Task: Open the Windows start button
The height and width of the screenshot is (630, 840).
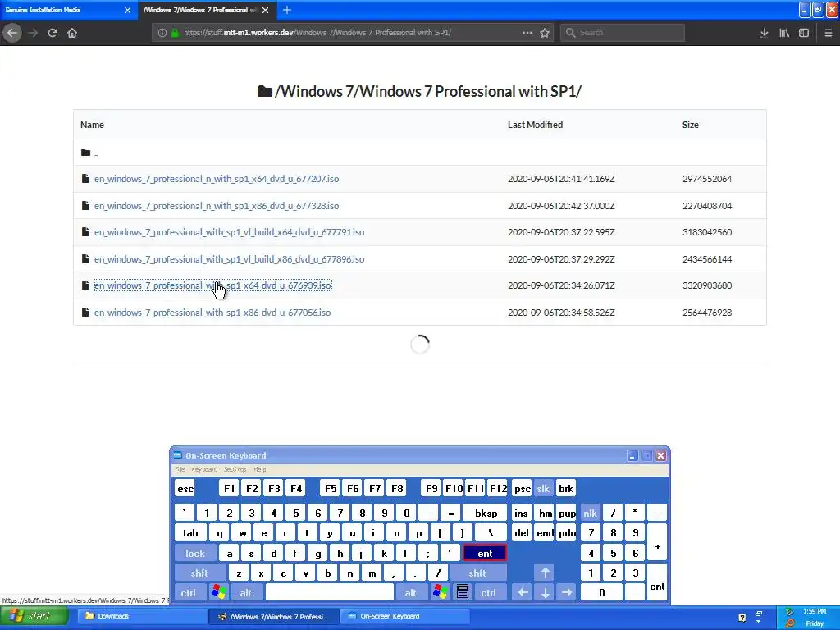Action: pyautogui.click(x=34, y=616)
